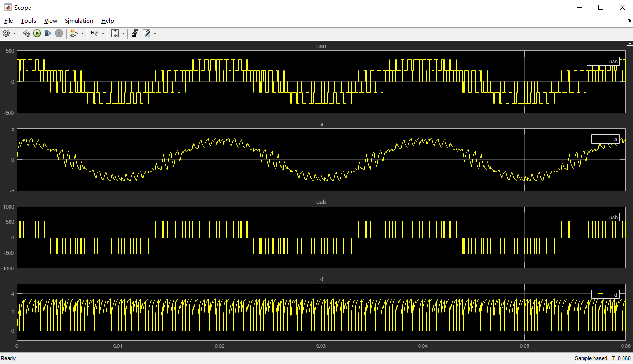Scale axes to fit the data
This screenshot has height=364, width=633.
(x=116, y=33)
